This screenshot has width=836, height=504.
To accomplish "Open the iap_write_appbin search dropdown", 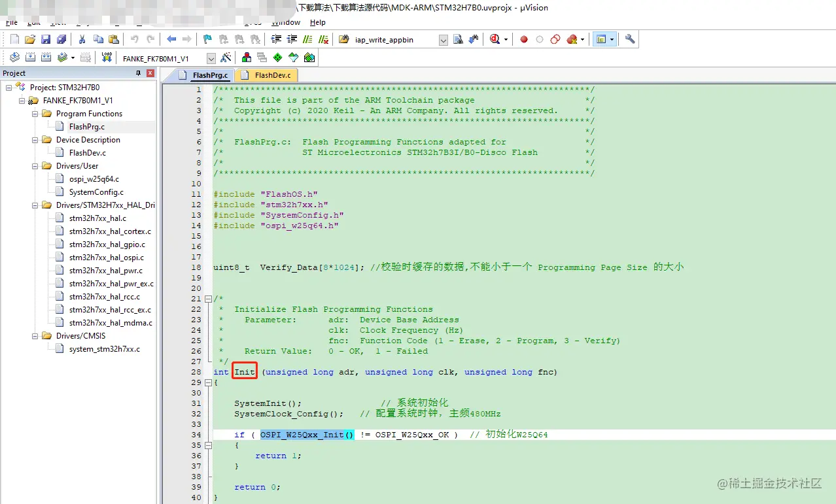I will click(x=443, y=40).
